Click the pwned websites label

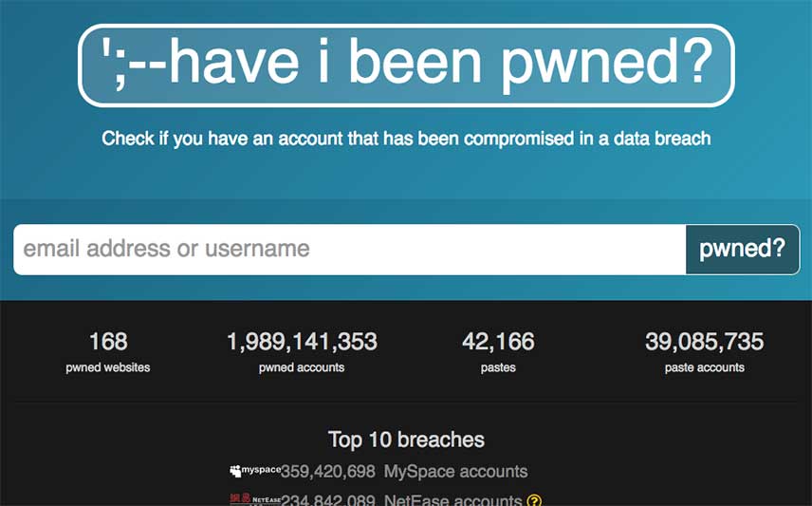point(108,367)
